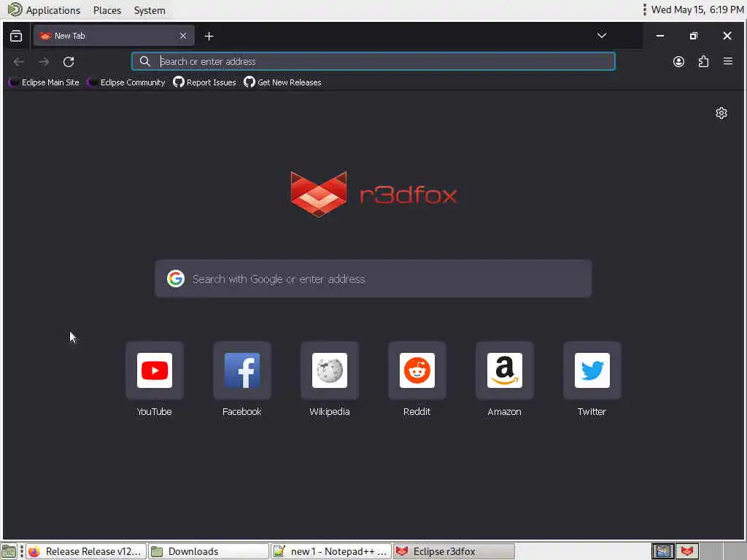Screen dimensions: 747x560
Task: Open the hamburger application menu
Action: click(727, 61)
